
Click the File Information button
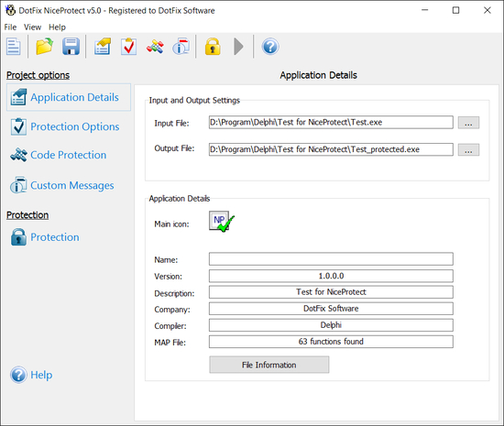269,365
